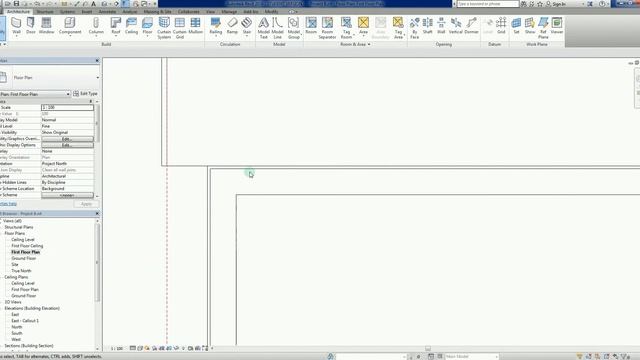Click Edit for Graphic Display Options
The image size is (640, 360).
67,145
